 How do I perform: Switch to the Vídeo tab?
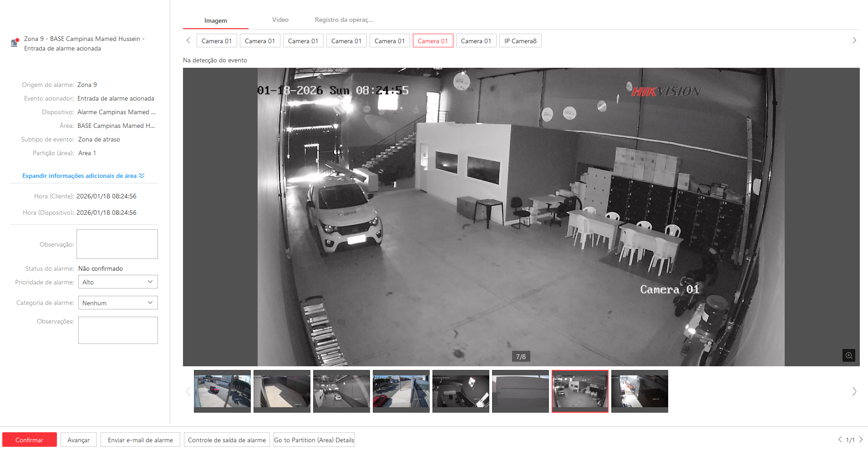280,20
